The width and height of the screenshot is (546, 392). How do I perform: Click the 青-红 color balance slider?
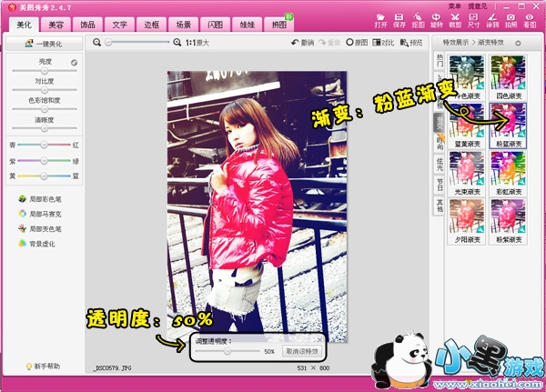point(44,145)
